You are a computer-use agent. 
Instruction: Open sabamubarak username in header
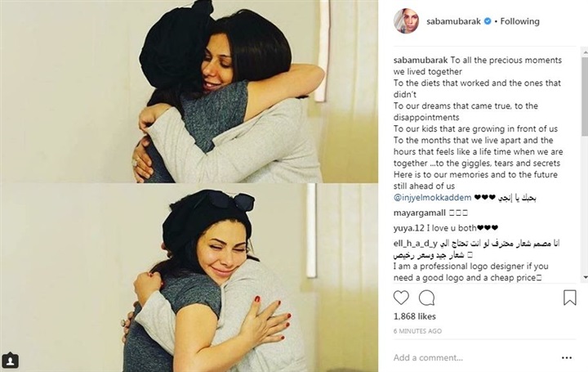tap(453, 21)
